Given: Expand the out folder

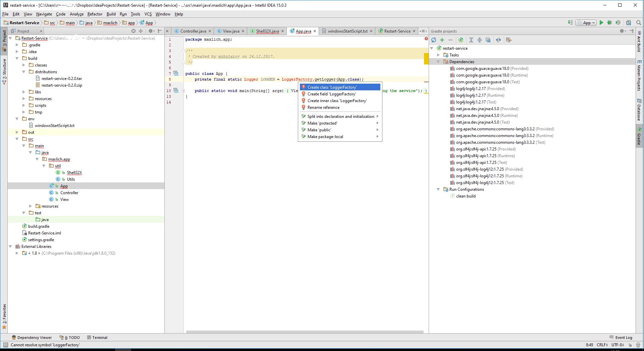Looking at the screenshot, I should (x=17, y=132).
